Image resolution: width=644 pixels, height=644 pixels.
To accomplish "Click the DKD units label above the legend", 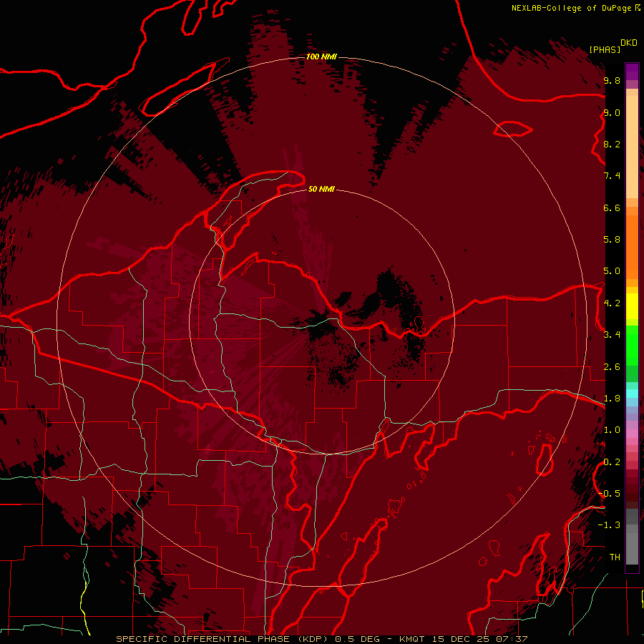I will point(629,43).
